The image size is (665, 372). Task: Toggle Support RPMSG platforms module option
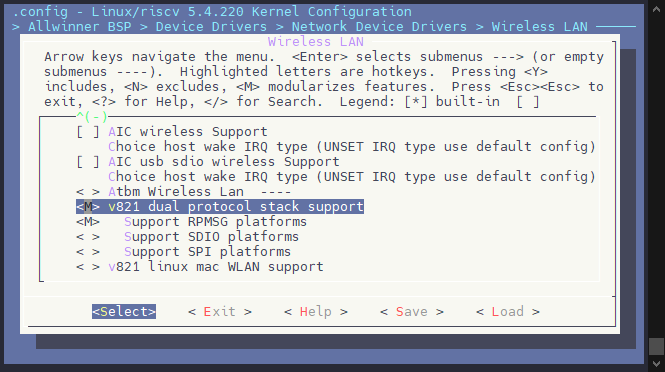tap(191, 222)
